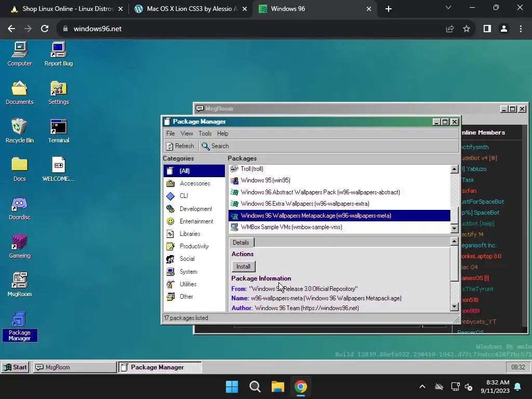Open the Tools menu in Package Manager
532x399 pixels.
coord(205,134)
